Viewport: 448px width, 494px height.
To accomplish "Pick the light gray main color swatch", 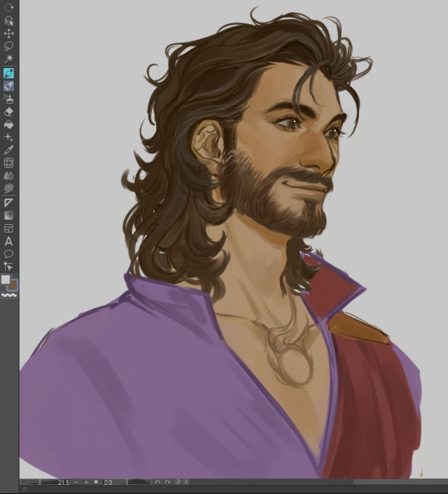I will (6, 280).
